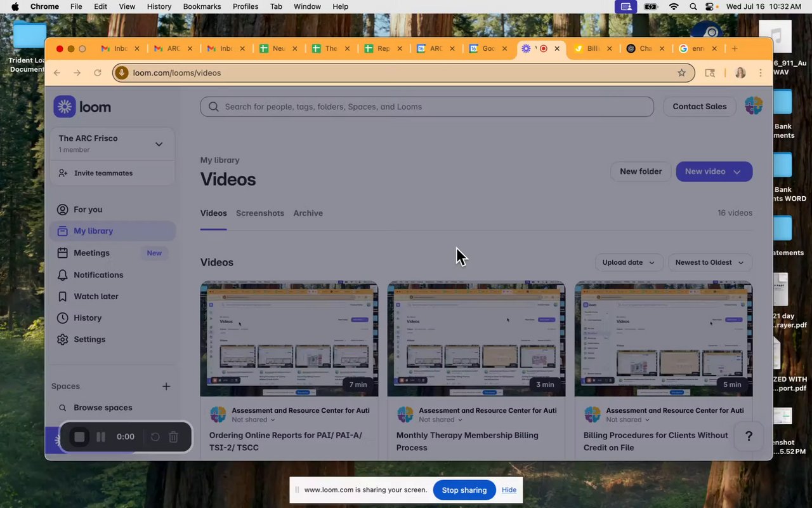Open the help question mark button

coord(749,436)
